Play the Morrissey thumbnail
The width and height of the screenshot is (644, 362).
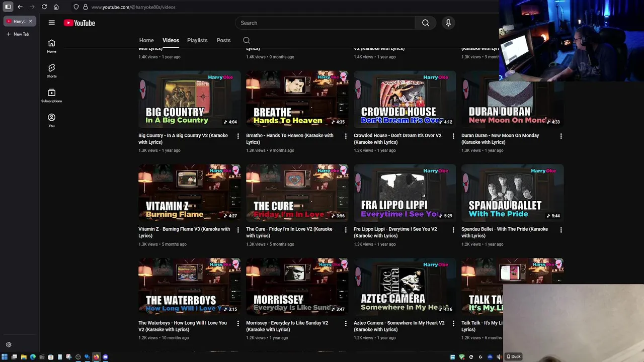(x=297, y=287)
